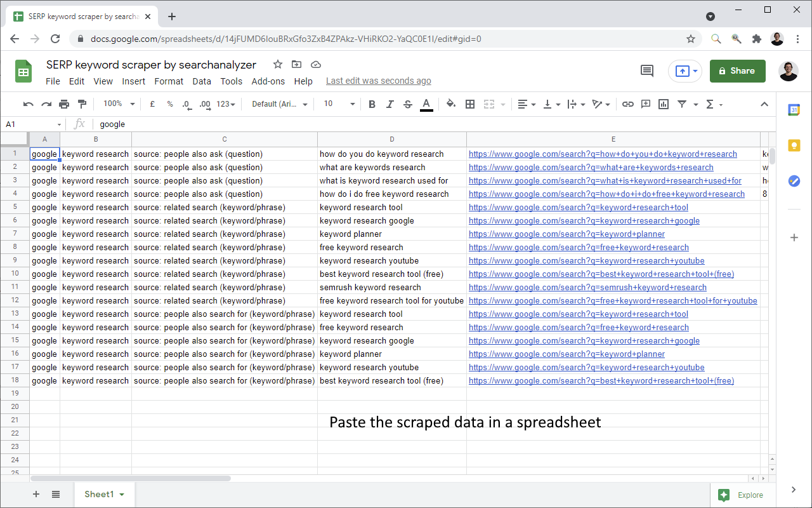
Task: Select the Paint format tool
Action: [x=82, y=104]
